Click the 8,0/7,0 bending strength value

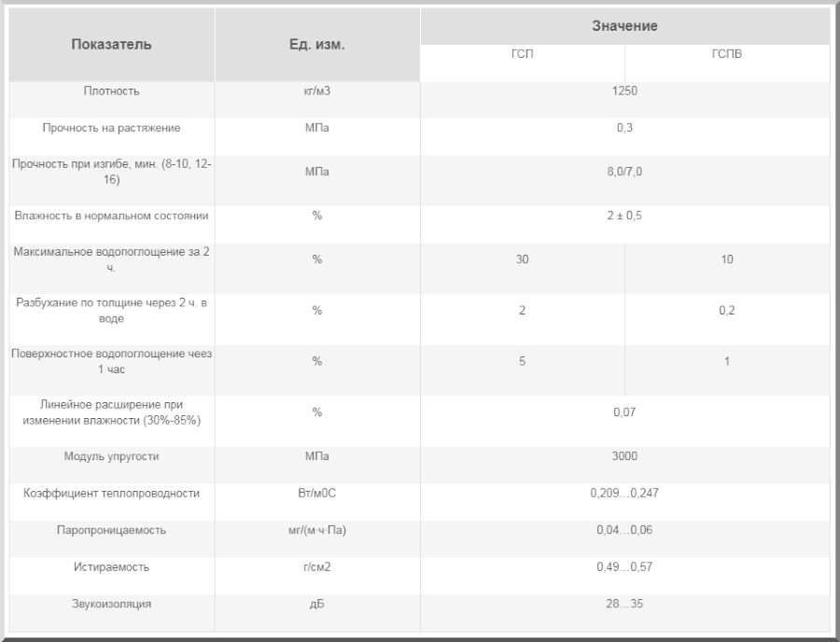[624, 172]
